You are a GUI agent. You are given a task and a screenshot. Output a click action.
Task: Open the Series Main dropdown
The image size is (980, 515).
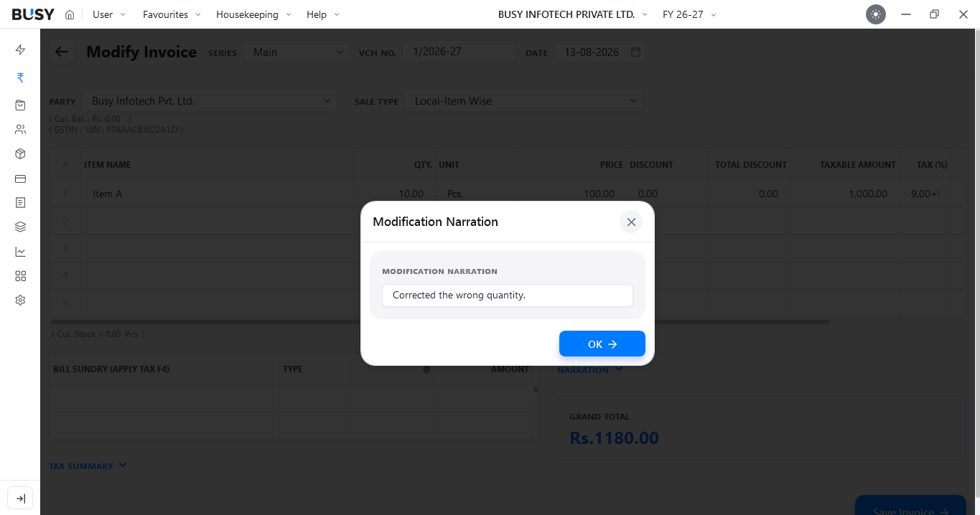[297, 52]
